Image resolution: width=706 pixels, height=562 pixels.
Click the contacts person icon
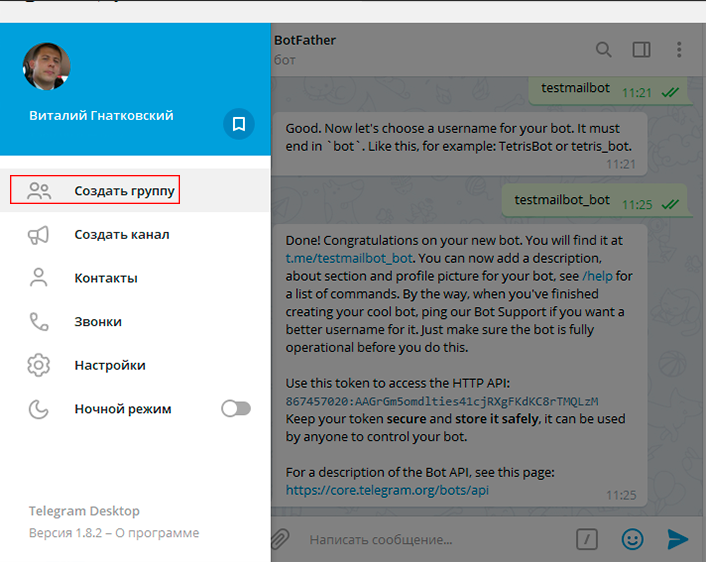pos(39,277)
